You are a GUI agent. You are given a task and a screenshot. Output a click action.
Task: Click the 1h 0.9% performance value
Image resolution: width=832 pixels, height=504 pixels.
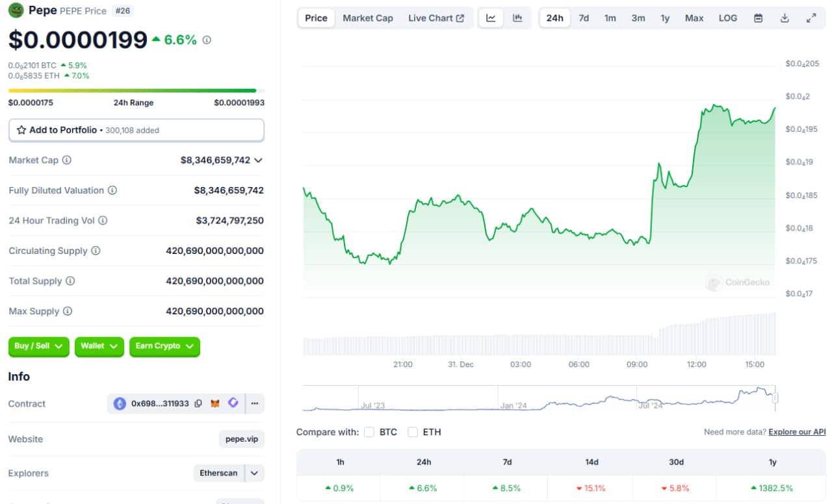[x=340, y=488]
